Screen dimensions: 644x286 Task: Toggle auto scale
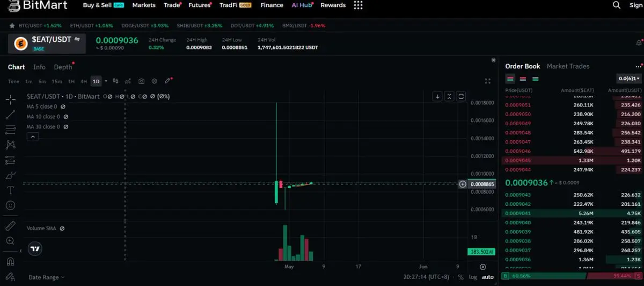[x=487, y=277]
